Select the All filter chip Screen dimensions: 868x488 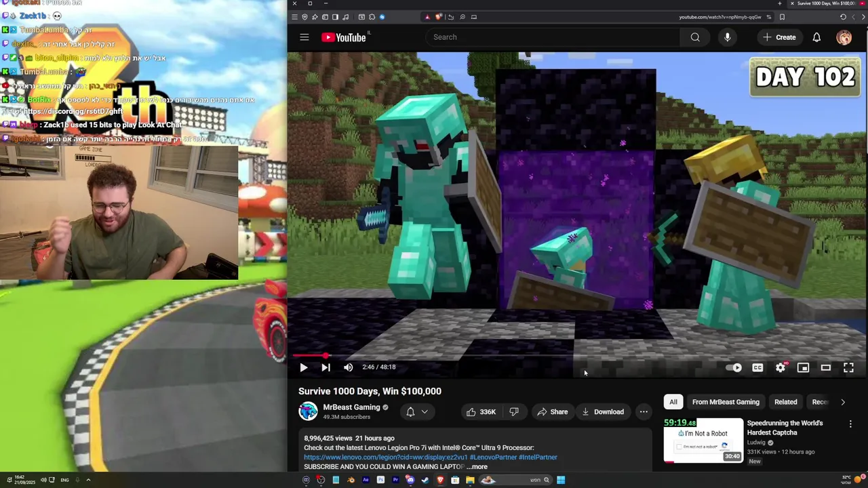673,402
